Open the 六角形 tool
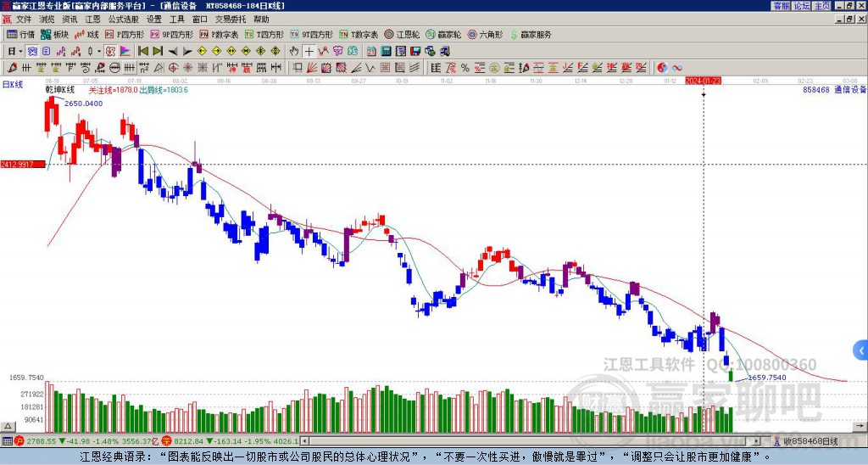Viewport: 868px width, 465px height. coord(485,34)
